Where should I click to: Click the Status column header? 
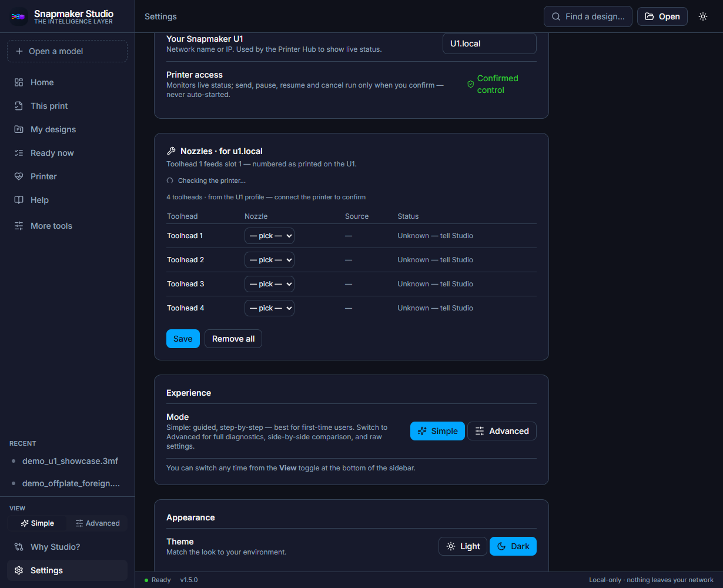click(408, 216)
